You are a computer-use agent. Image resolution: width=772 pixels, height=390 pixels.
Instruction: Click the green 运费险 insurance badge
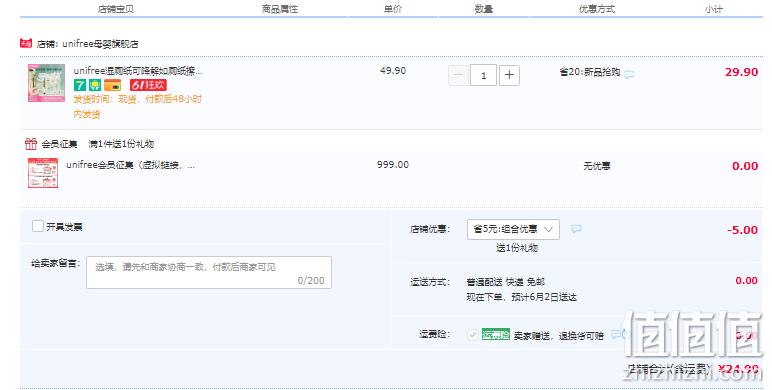pos(495,334)
